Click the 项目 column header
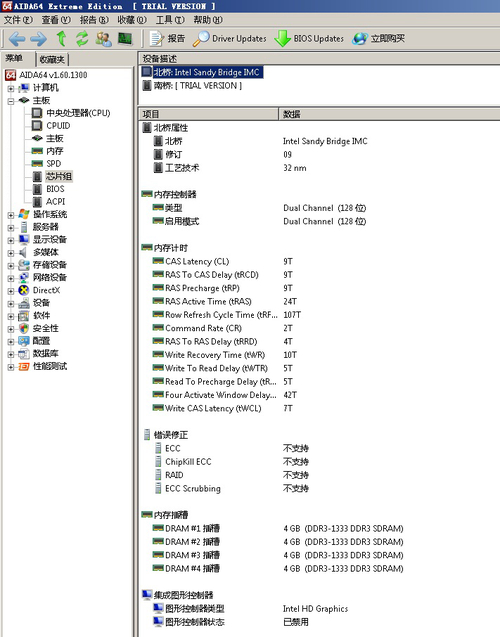This screenshot has height=637, width=500. (x=208, y=114)
